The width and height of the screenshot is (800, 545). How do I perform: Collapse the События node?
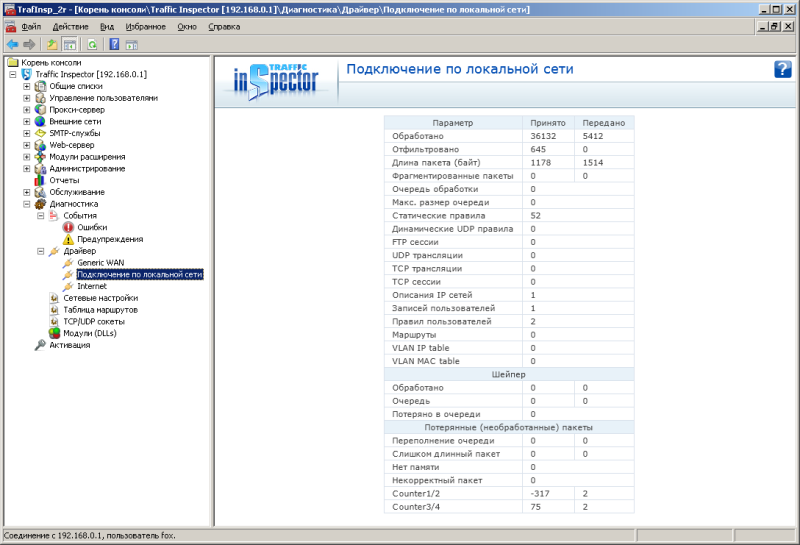(x=41, y=215)
